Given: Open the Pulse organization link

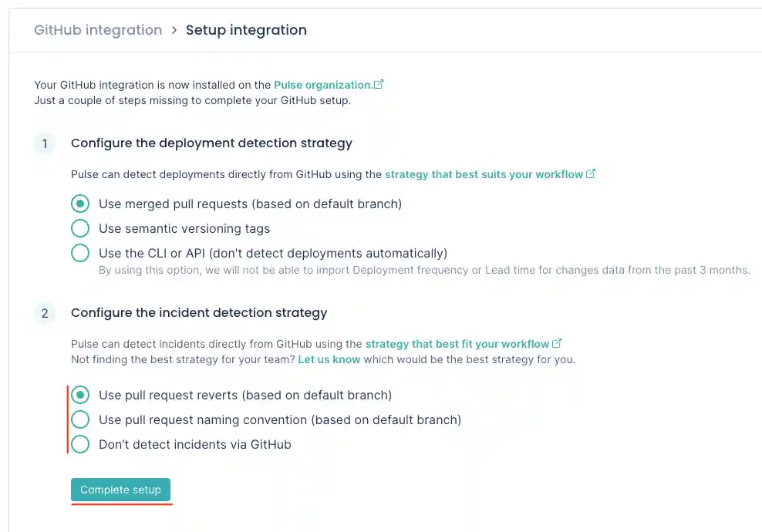Looking at the screenshot, I should pyautogui.click(x=325, y=84).
